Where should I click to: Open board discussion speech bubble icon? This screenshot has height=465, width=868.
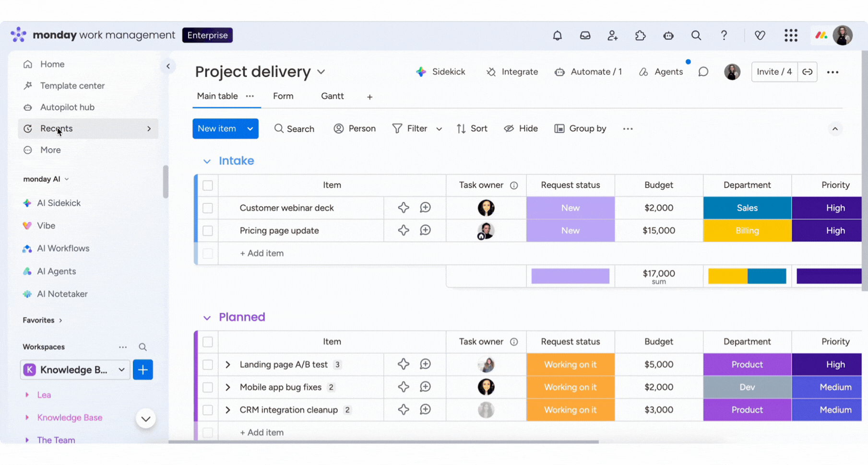(703, 72)
